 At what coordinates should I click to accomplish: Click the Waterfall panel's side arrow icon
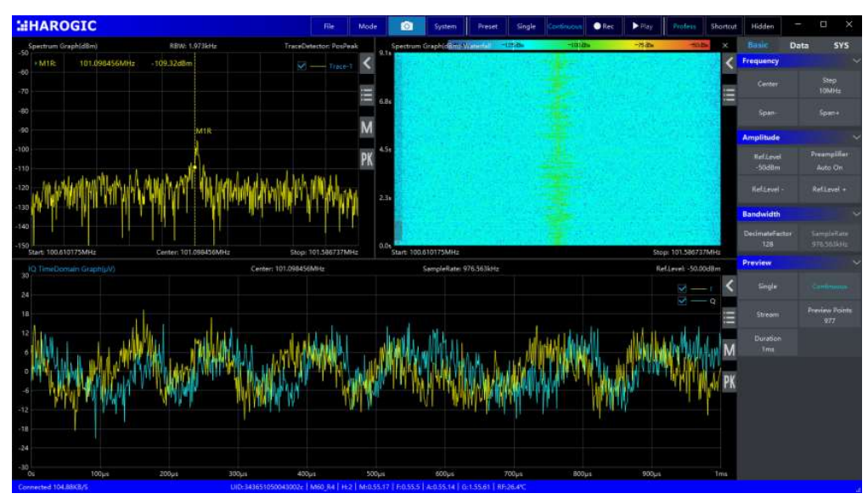pyautogui.click(x=729, y=64)
